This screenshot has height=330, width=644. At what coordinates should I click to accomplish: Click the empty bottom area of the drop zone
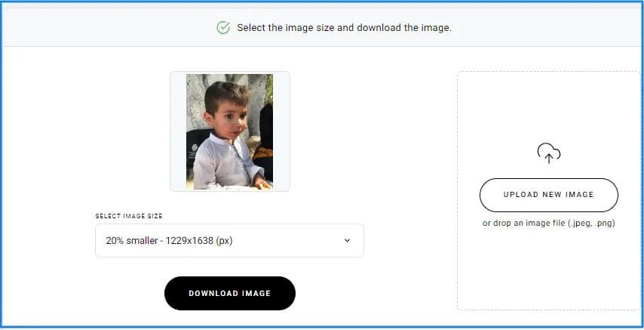click(548, 279)
